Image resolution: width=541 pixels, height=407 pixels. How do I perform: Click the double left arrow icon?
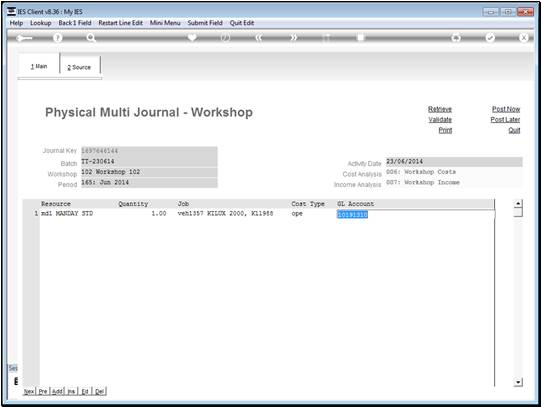tap(259, 38)
